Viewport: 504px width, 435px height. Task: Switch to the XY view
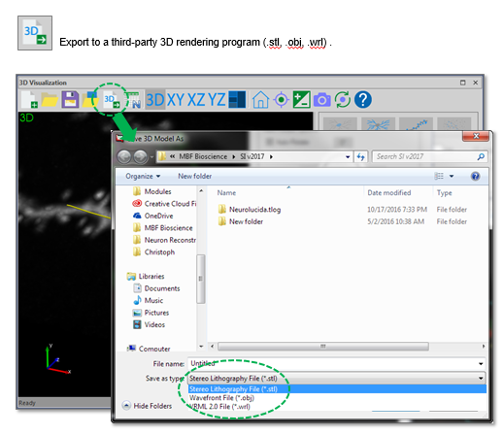(176, 100)
